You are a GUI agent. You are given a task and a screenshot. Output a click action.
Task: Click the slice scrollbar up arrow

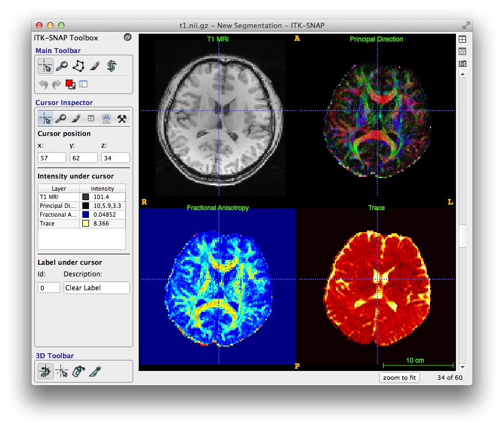click(x=463, y=74)
